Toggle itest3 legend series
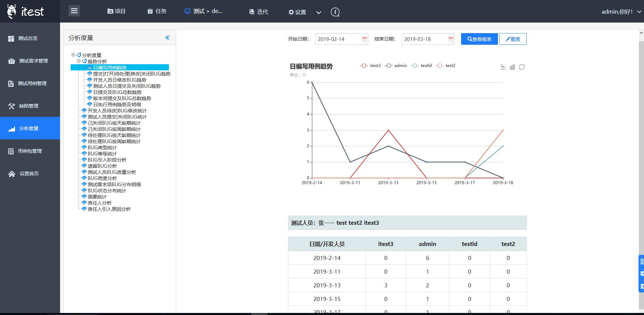Image resolution: width=644 pixels, height=315 pixels. [x=370, y=66]
